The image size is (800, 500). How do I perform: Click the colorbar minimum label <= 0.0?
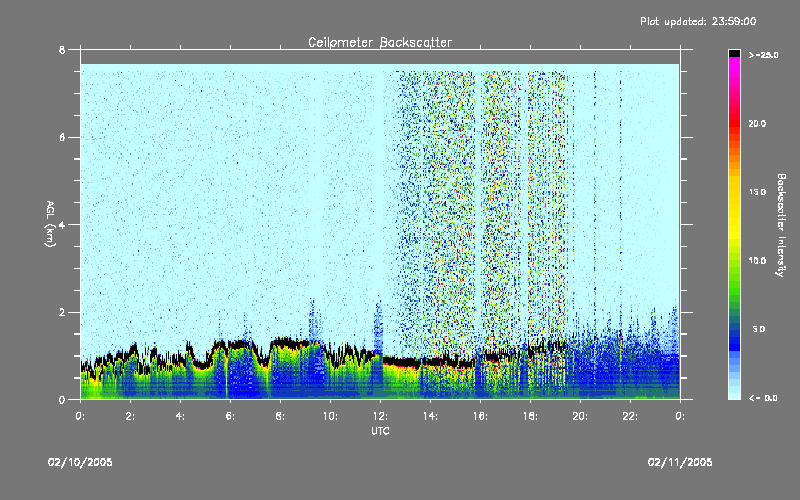(763, 398)
